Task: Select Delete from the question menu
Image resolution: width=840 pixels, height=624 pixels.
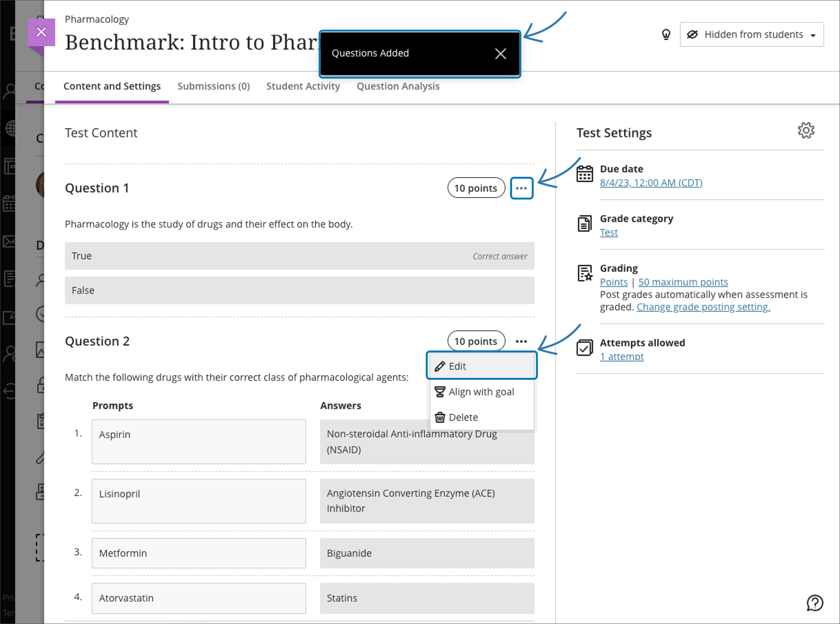Action: coord(463,417)
